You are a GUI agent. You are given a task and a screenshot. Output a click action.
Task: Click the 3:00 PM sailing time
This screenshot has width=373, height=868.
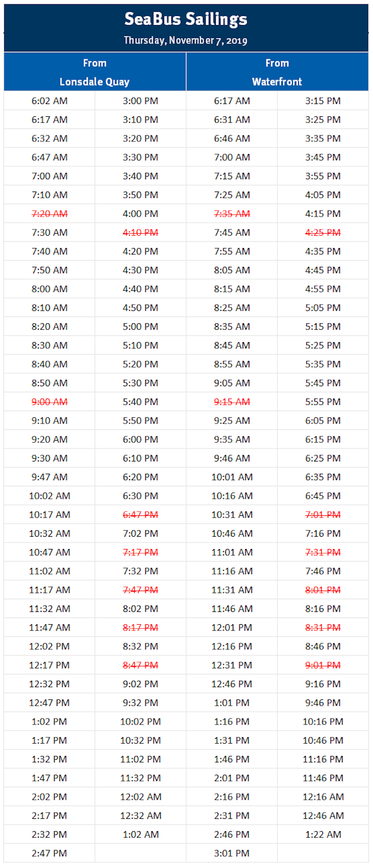click(x=141, y=101)
